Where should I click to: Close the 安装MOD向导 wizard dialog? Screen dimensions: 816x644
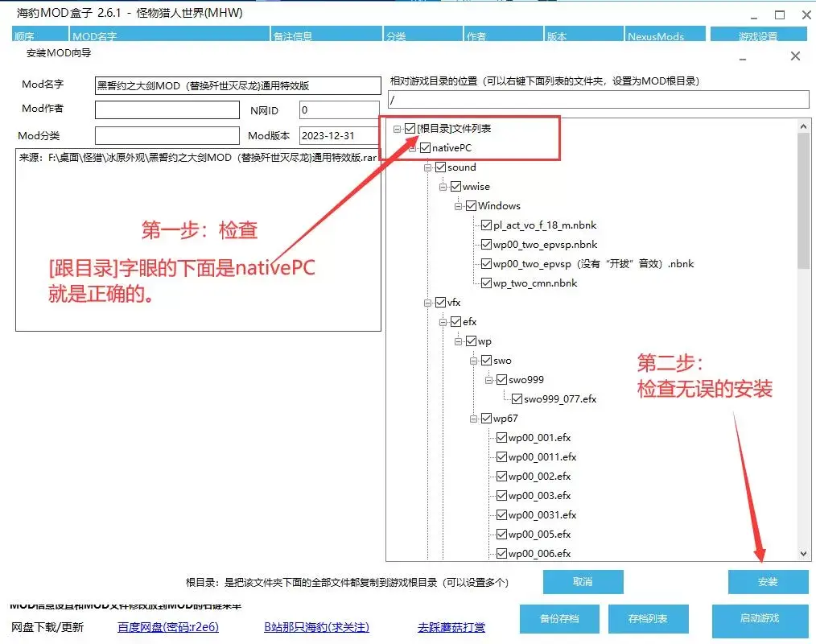pos(795,56)
